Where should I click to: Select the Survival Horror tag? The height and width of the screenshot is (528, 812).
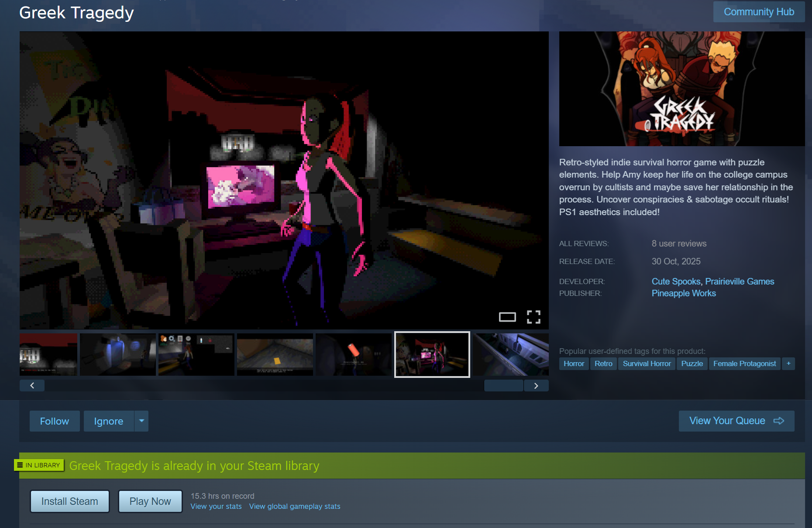pyautogui.click(x=647, y=363)
